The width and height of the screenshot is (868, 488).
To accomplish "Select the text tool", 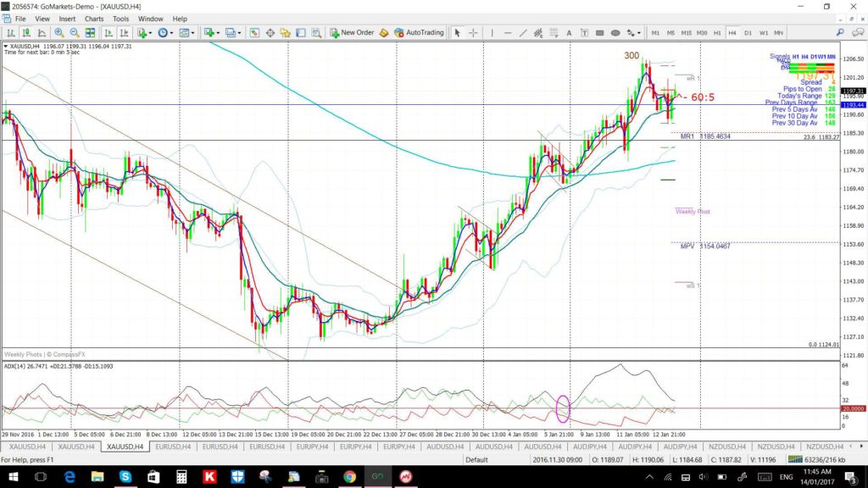I will (x=569, y=33).
